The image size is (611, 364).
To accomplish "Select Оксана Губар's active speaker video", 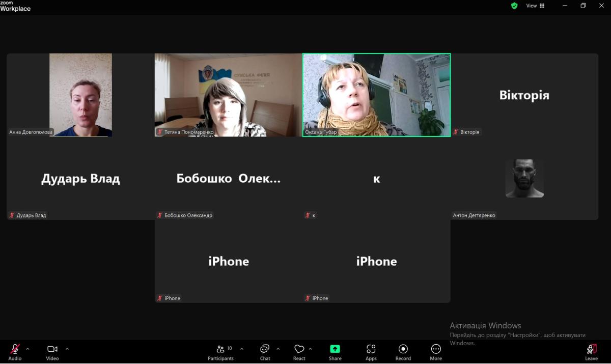I will (x=376, y=95).
